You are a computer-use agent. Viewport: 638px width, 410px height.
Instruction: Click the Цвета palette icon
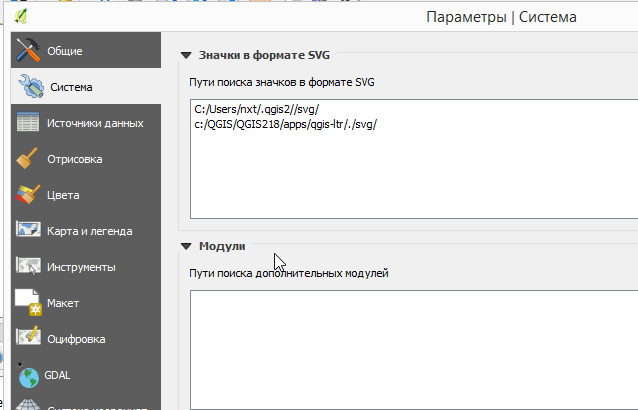click(x=28, y=195)
